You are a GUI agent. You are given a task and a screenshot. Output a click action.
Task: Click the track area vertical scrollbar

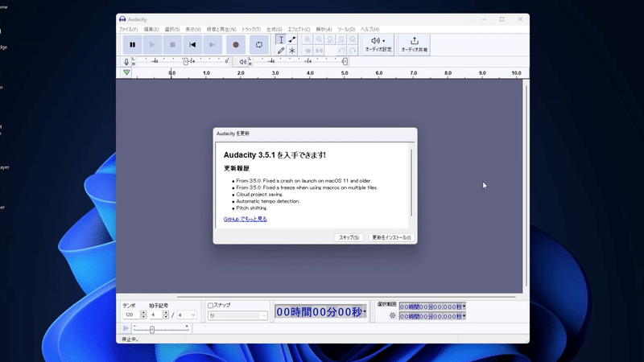(526, 186)
